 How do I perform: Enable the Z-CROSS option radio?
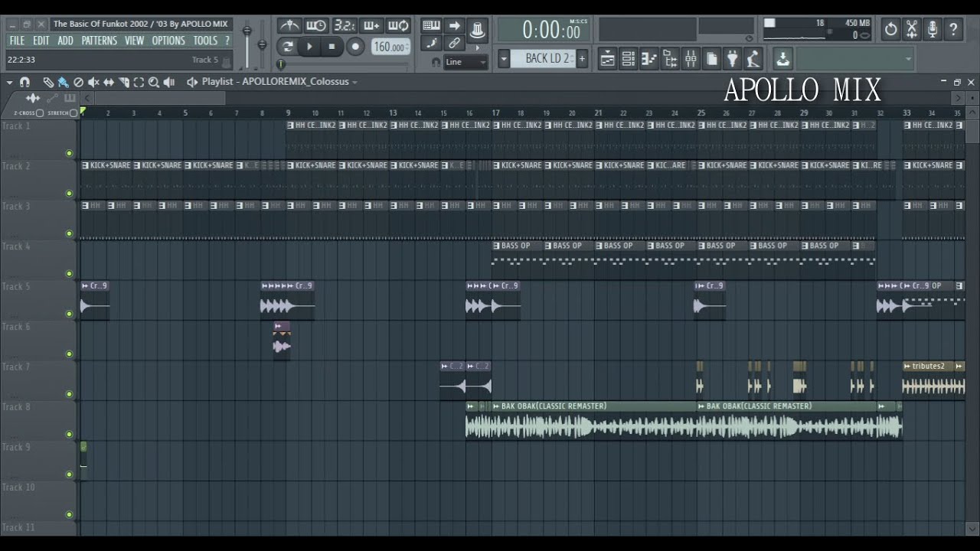(x=40, y=113)
